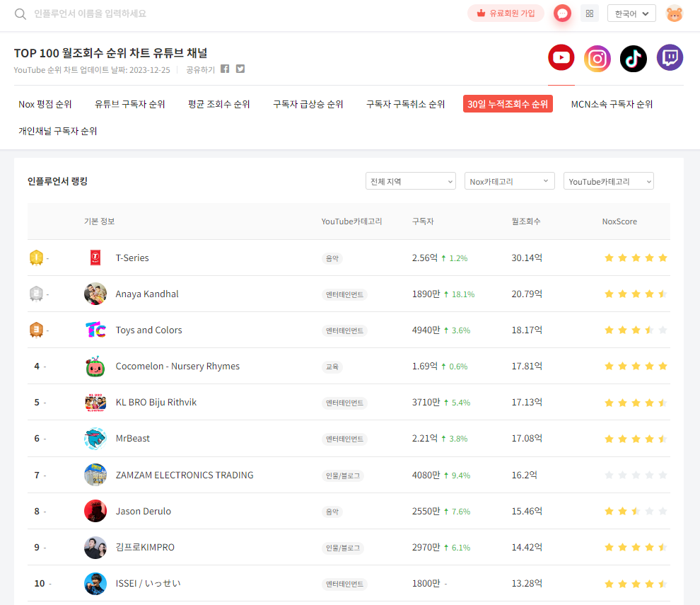The height and width of the screenshot is (605, 700).
Task: Open T-Series channel logo
Action: 95,258
